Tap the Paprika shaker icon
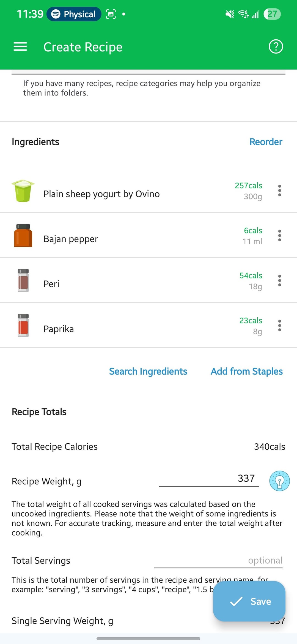The width and height of the screenshot is (297, 644). click(x=23, y=326)
